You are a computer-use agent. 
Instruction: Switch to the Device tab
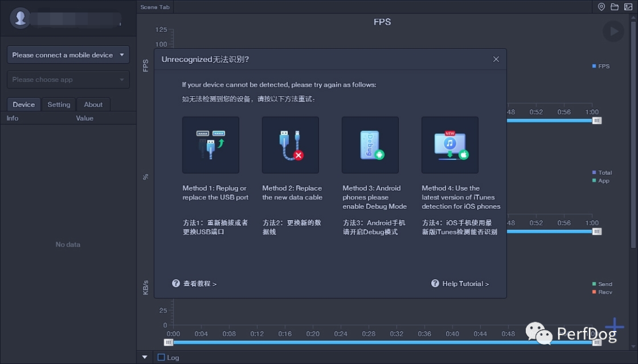24,104
